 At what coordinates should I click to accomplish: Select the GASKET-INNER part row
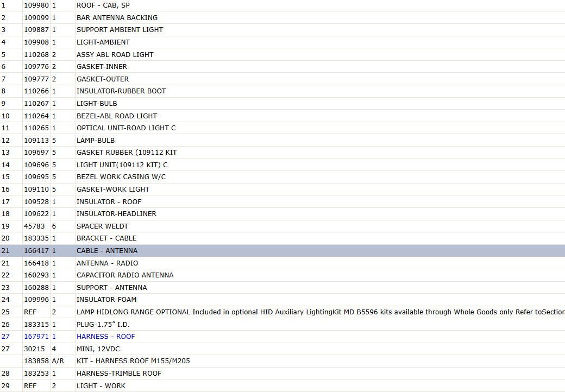coord(282,67)
